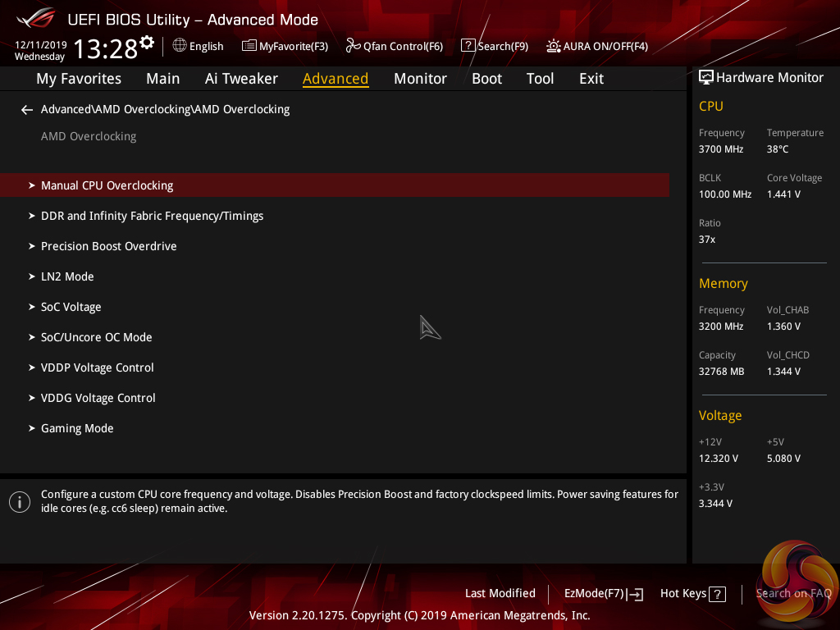Open the time settings gear icon

[147, 43]
